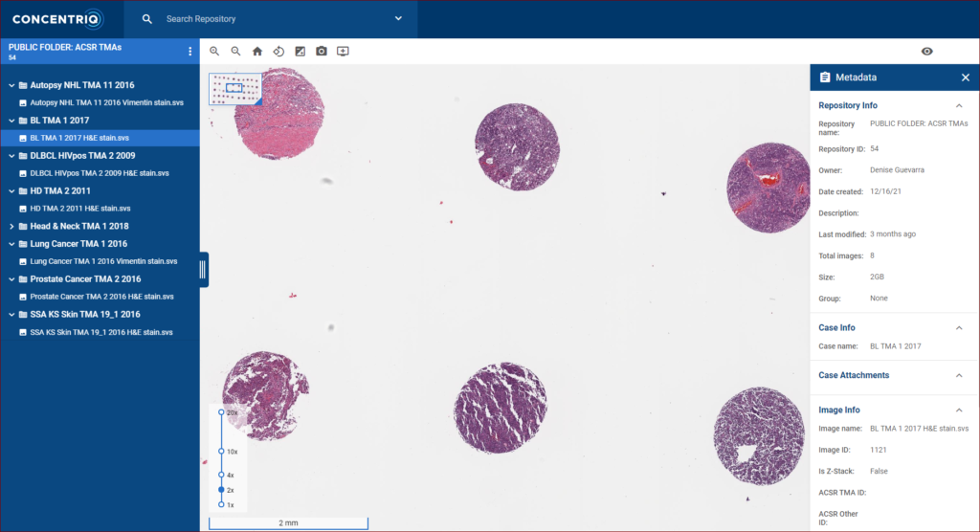
Task: Click the add screen monitor icon
Action: 343,52
